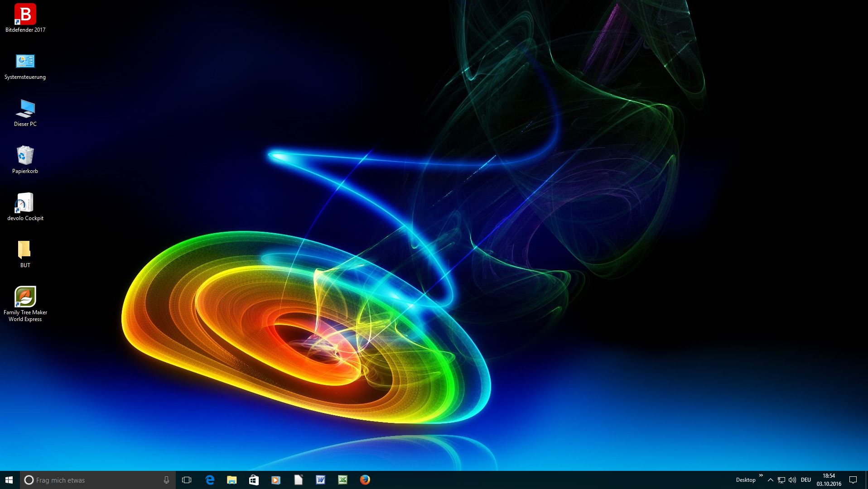The height and width of the screenshot is (489, 868).
Task: Launch Microsoft Edge from the taskbar
Action: click(x=210, y=480)
